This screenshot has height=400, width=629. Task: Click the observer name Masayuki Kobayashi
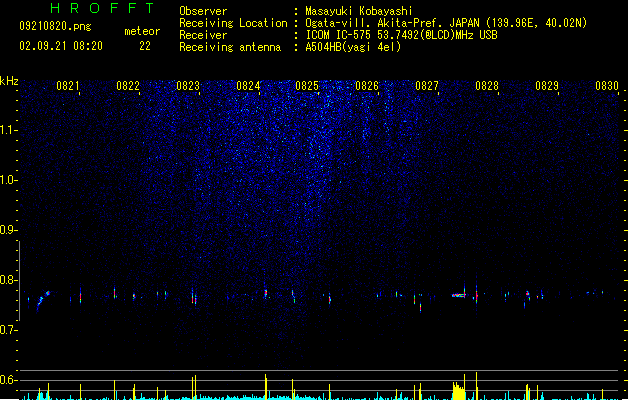[x=359, y=11]
